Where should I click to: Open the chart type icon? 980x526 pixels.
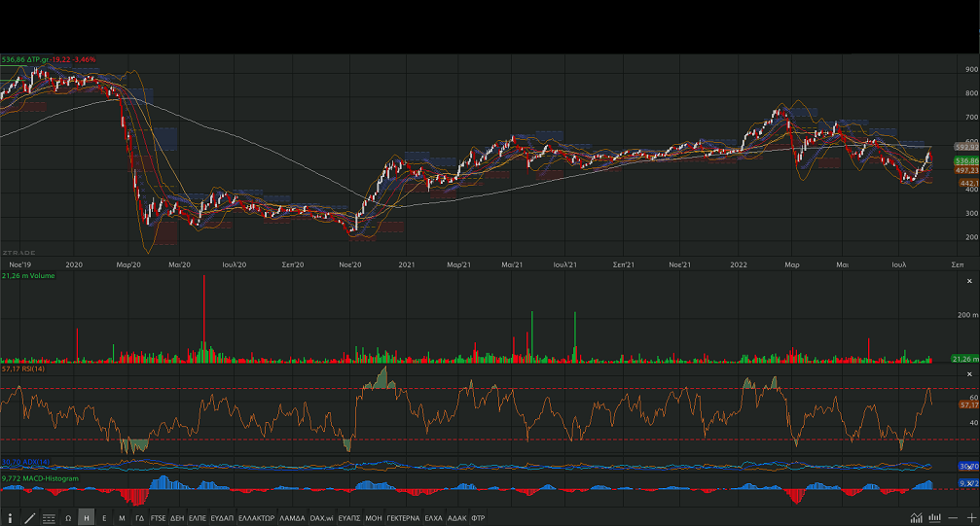[x=916, y=518]
